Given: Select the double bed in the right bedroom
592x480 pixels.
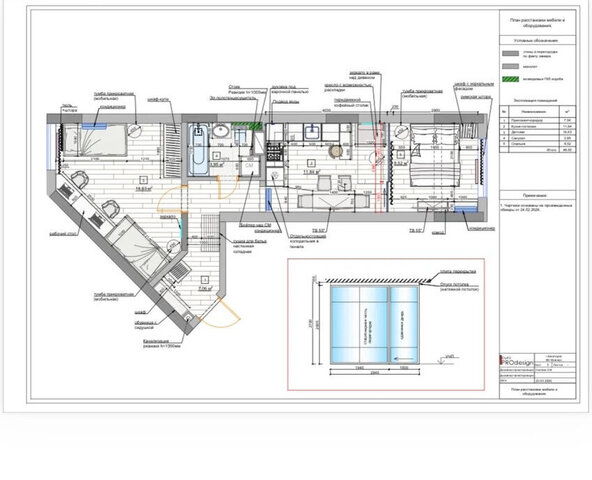Looking at the screenshot, I should [435, 156].
